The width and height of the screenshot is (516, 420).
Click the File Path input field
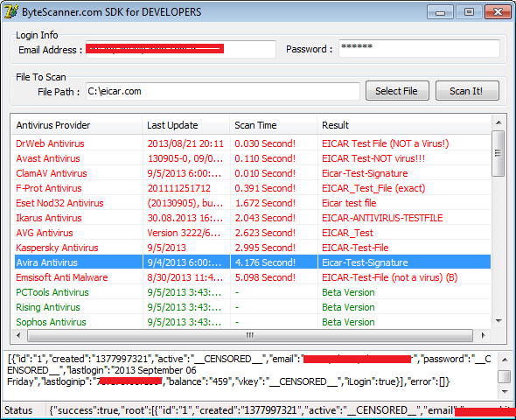223,91
